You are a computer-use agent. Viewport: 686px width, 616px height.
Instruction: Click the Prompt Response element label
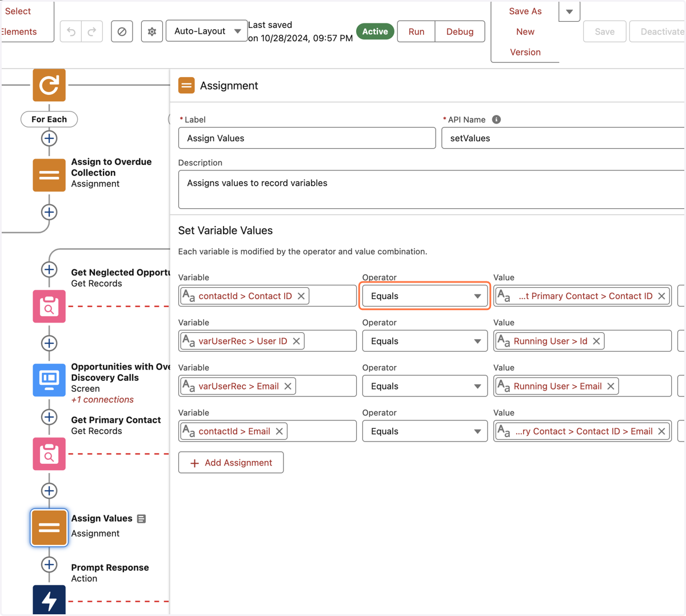110,567
